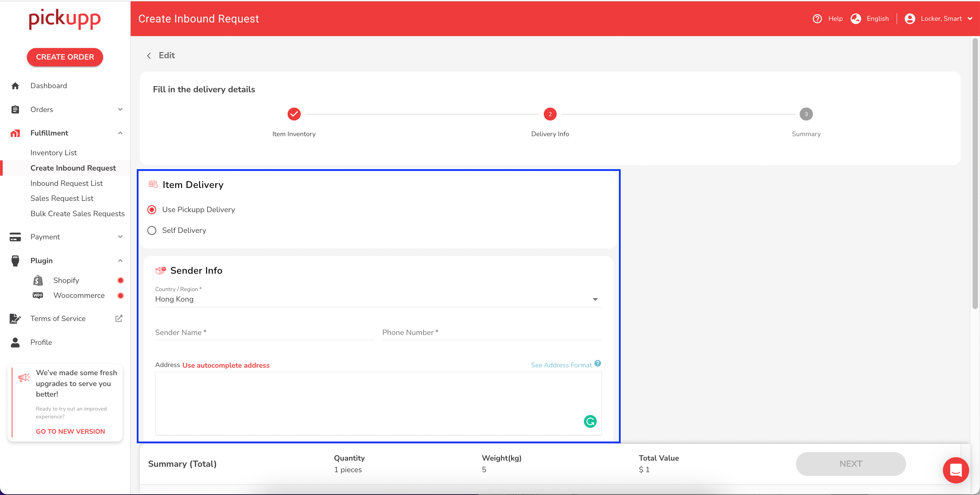Click the address format help icon
The height and width of the screenshot is (495, 980).
[x=598, y=363]
